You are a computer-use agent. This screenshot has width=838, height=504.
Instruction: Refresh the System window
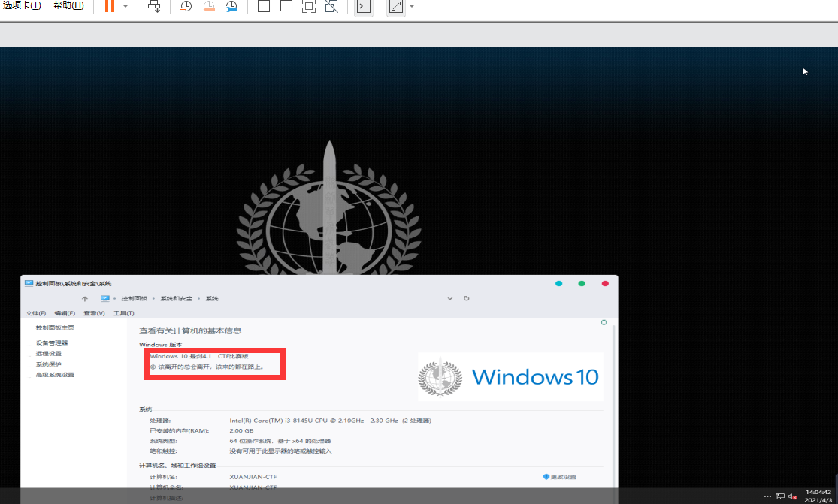click(467, 298)
